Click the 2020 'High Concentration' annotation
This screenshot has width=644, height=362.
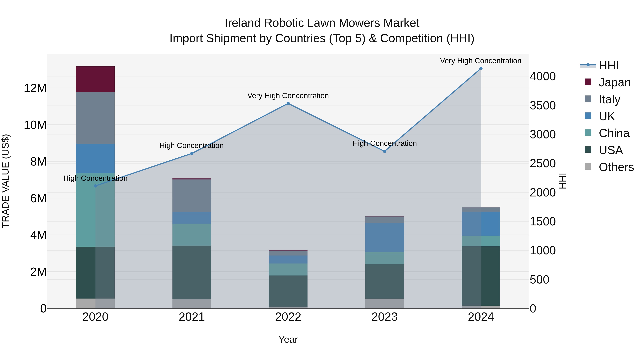95,178
